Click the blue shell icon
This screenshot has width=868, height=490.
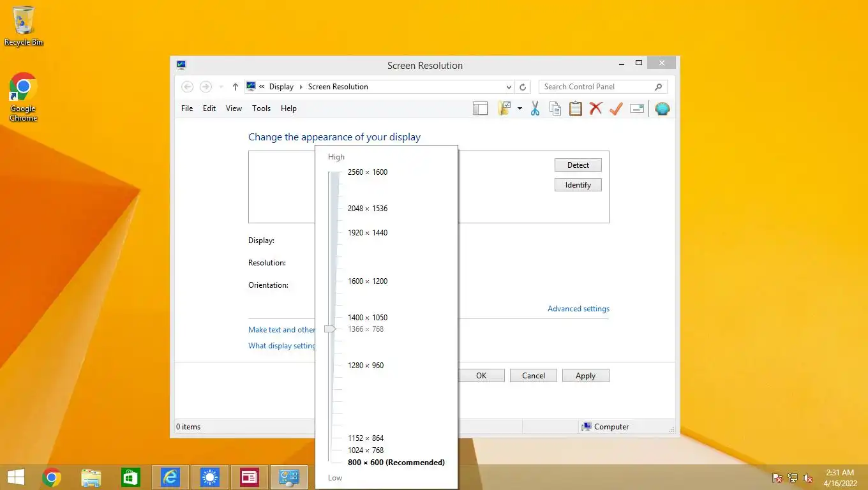pos(662,108)
